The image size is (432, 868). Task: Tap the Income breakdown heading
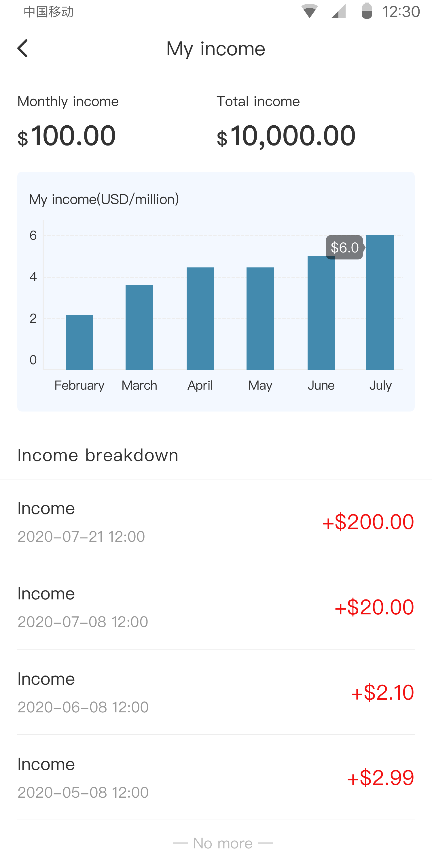[98, 455]
